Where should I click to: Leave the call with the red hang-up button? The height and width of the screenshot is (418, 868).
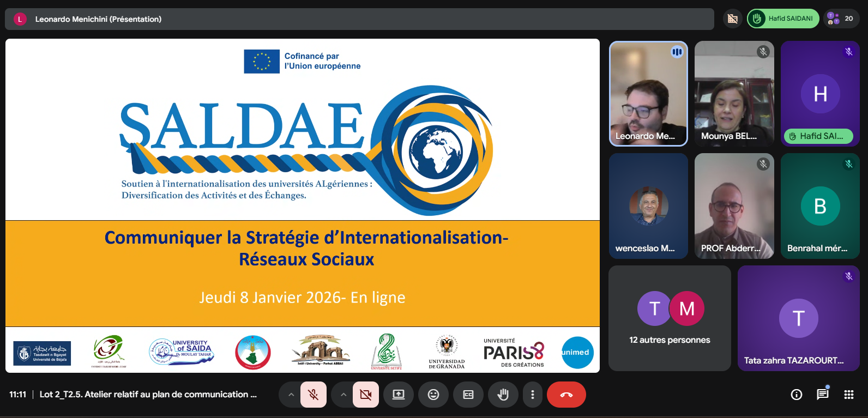566,395
